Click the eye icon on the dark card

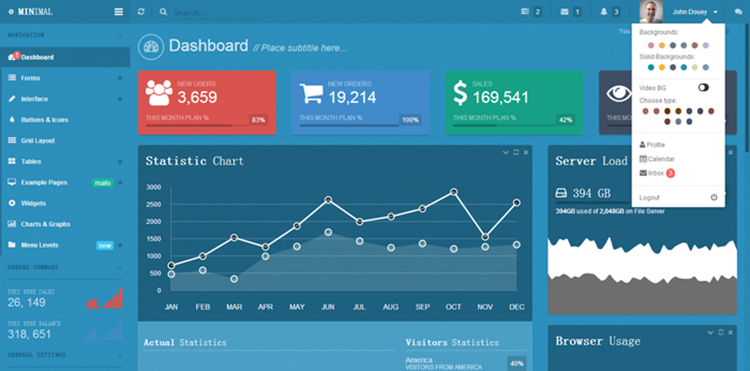(619, 93)
